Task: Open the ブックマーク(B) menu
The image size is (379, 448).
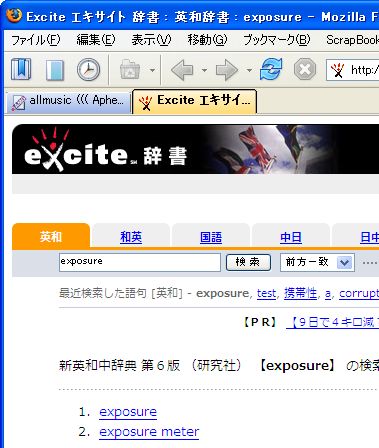Action: 276,40
